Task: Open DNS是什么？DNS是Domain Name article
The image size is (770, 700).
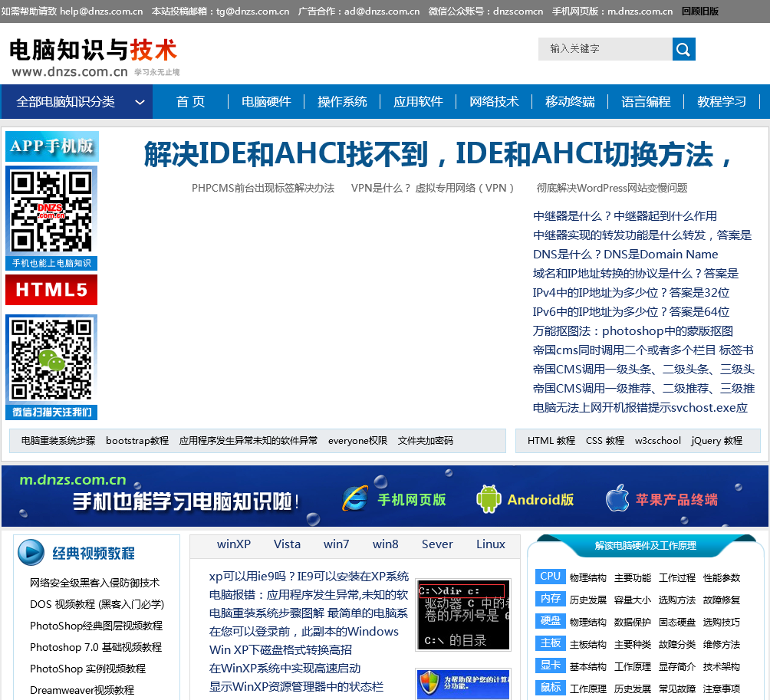Action: pyautogui.click(x=625, y=255)
